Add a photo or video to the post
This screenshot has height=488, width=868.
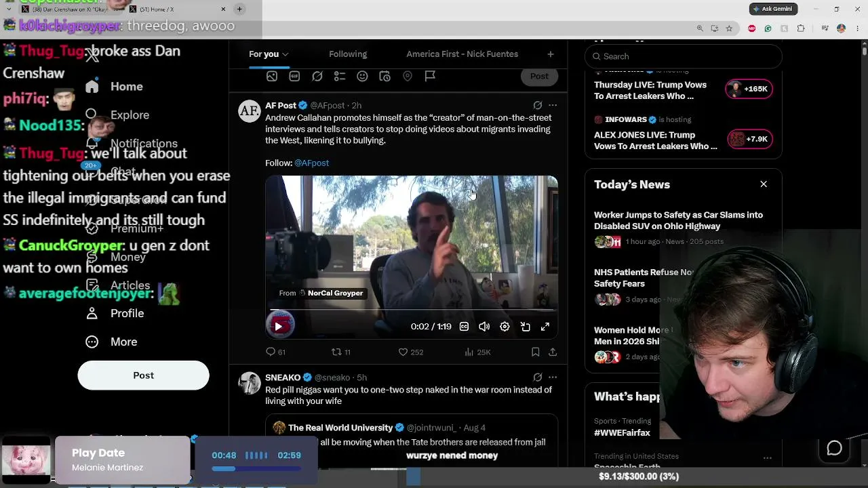point(272,77)
